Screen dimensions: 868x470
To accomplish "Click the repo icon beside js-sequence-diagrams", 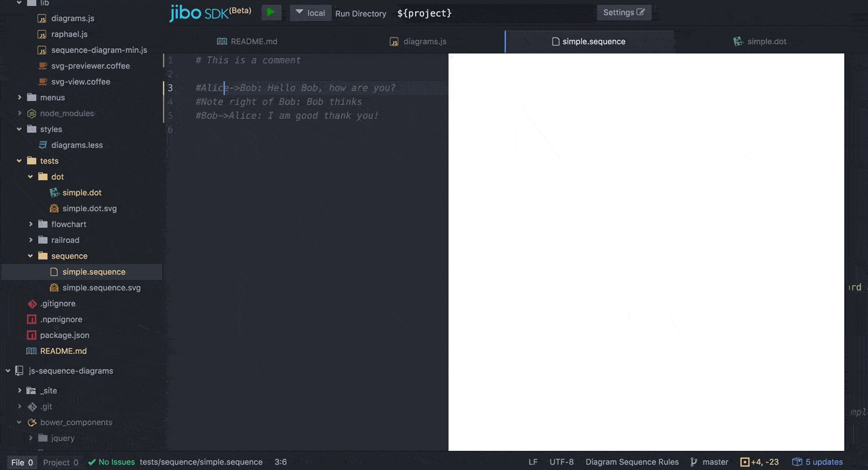I will click(x=19, y=371).
